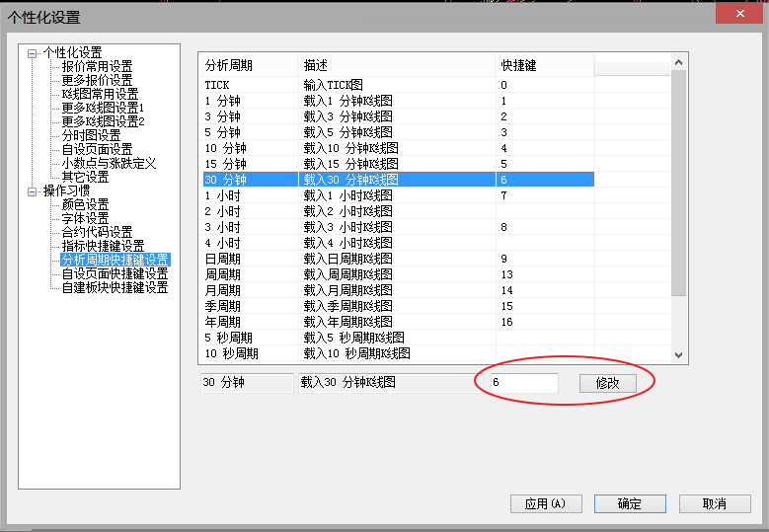Select the 2 小时 period row
Viewport: 769px width, 532px height.
click(x=398, y=211)
